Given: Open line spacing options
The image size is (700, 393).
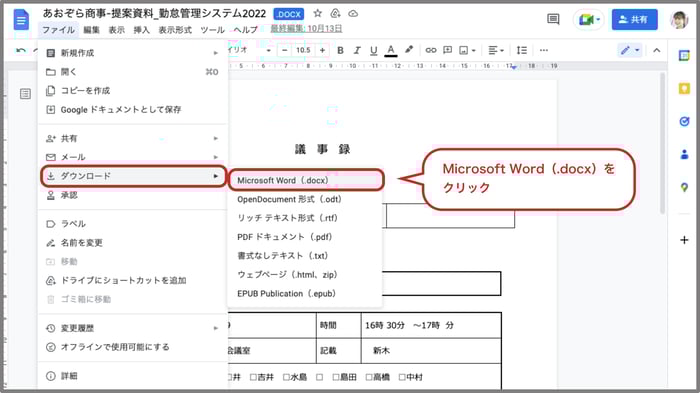Looking at the screenshot, I should click(x=521, y=50).
